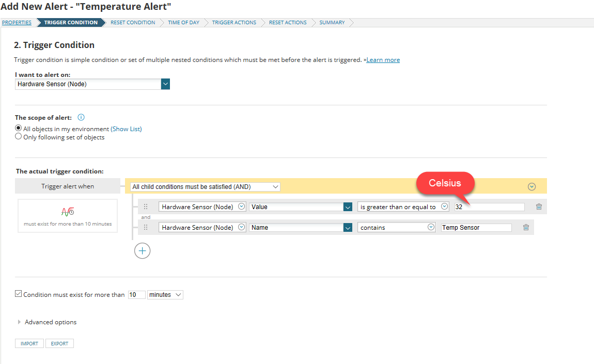Go to the Reset Condition step

click(133, 23)
